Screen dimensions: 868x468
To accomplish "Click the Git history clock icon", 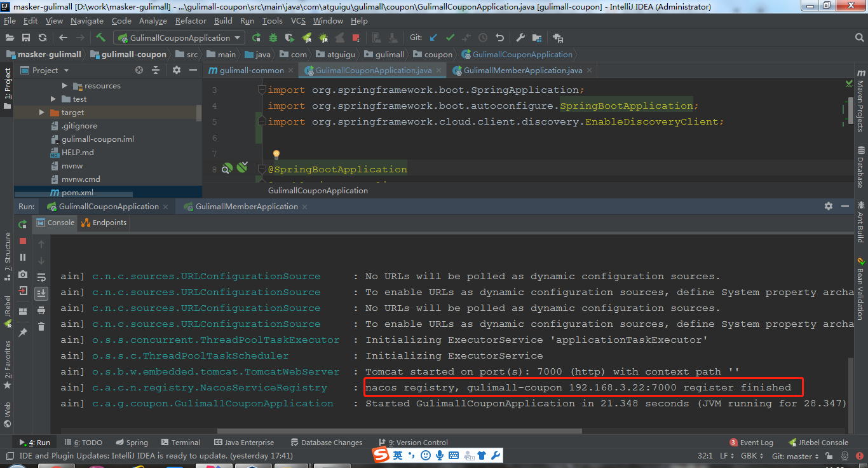I will pyautogui.click(x=483, y=38).
